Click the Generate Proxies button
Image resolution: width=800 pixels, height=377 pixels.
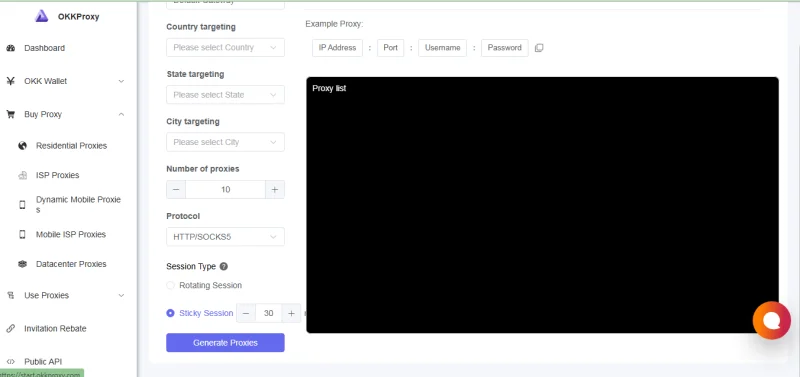(x=226, y=343)
